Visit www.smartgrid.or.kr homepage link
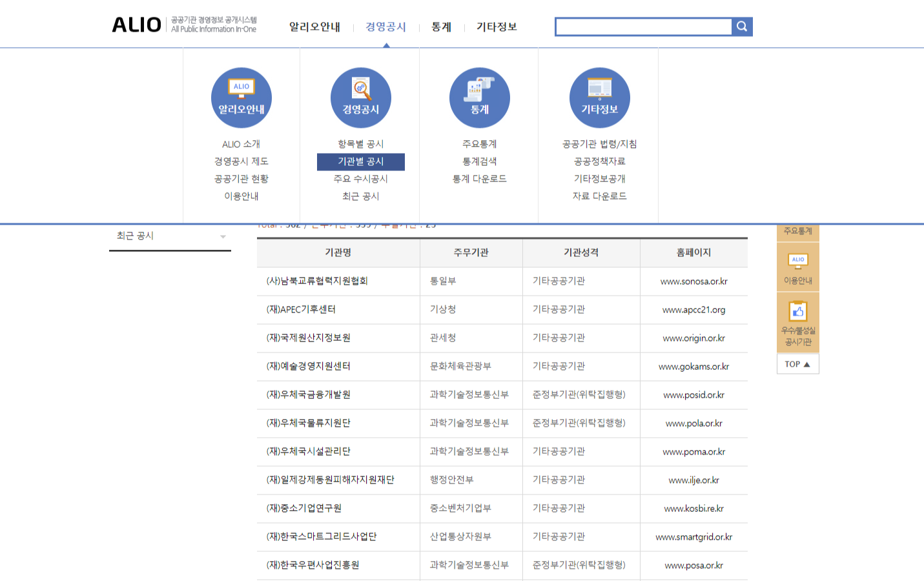The height and width of the screenshot is (581, 924). click(694, 537)
